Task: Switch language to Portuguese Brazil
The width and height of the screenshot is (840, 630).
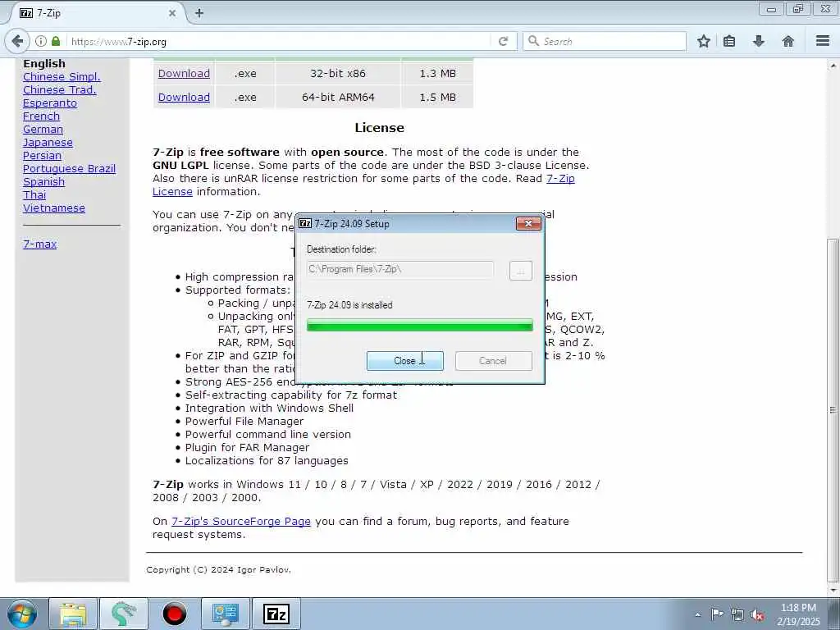Action: pos(69,169)
